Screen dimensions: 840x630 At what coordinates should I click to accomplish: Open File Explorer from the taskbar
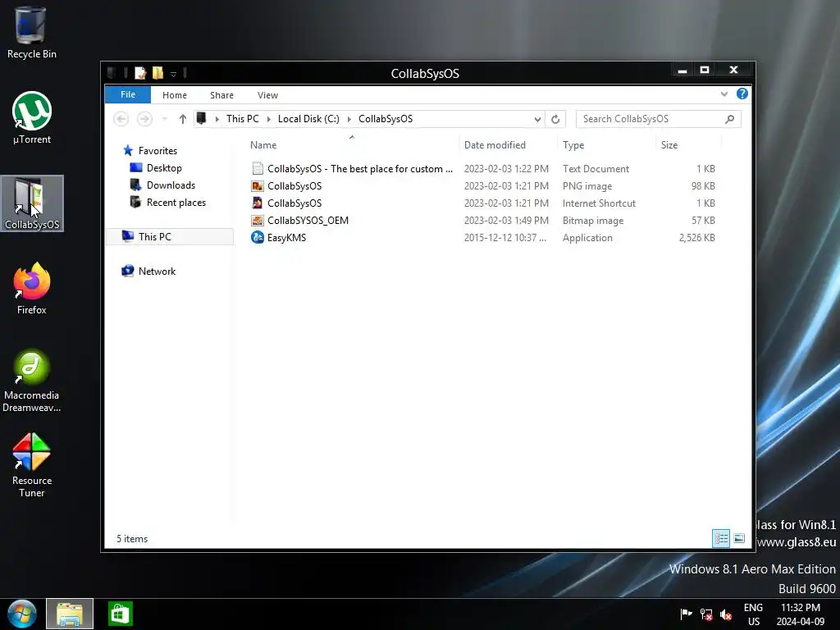coord(70,614)
